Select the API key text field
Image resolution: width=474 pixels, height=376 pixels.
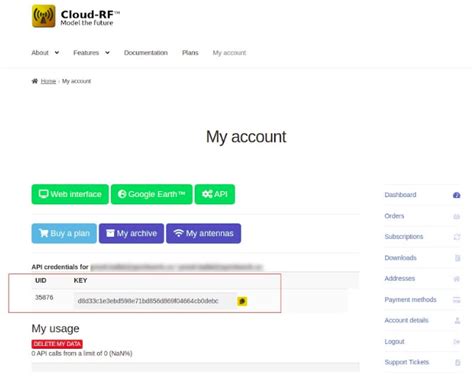click(155, 301)
